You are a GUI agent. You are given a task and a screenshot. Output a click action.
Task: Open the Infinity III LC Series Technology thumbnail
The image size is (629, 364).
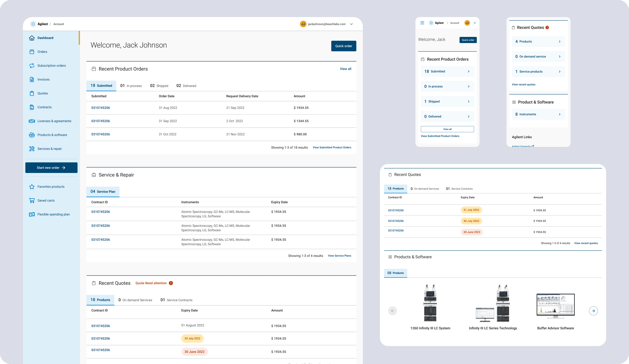click(493, 303)
